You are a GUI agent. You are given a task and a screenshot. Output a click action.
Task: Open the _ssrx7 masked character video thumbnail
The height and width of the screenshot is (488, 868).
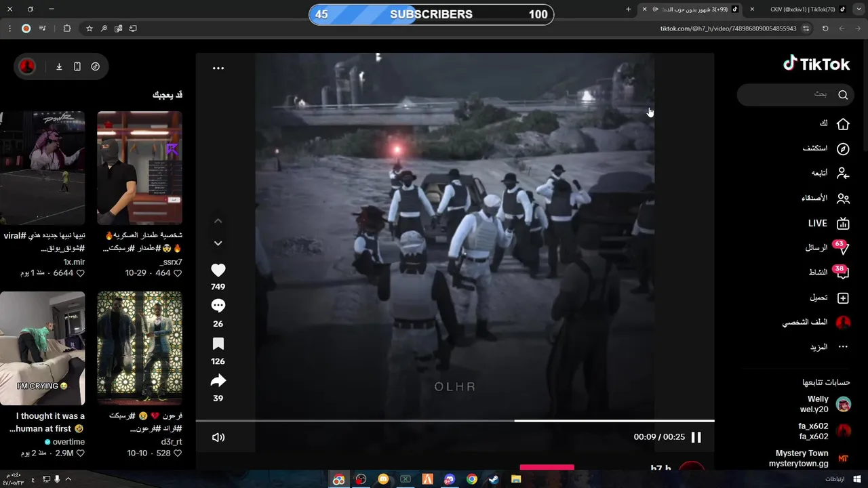point(140,168)
